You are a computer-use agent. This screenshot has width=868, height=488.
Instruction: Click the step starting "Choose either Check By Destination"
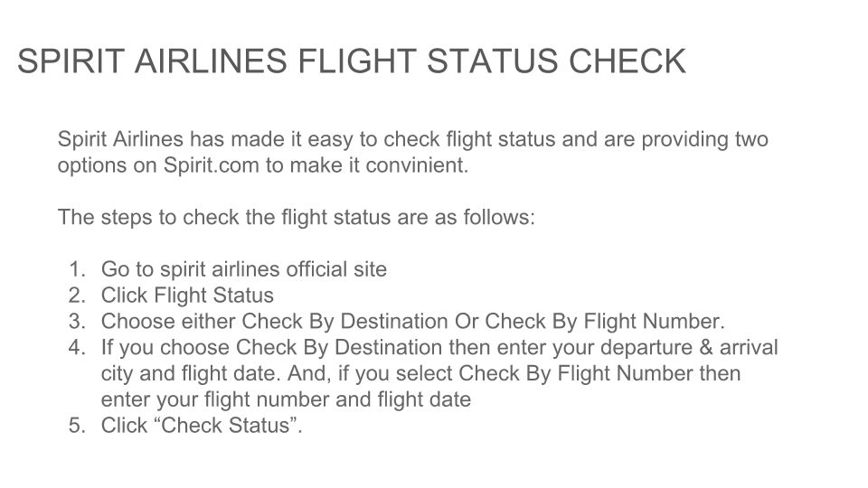[412, 322]
